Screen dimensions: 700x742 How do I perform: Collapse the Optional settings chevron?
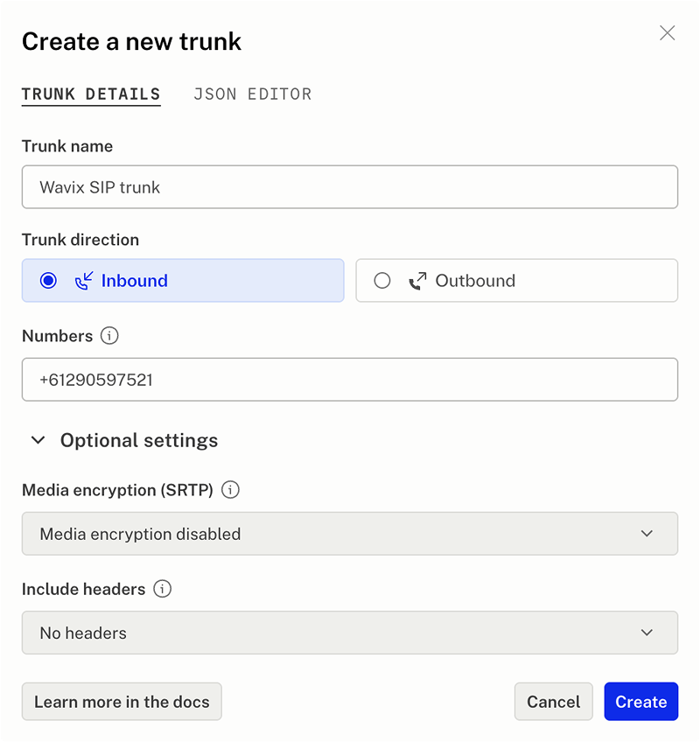38,440
